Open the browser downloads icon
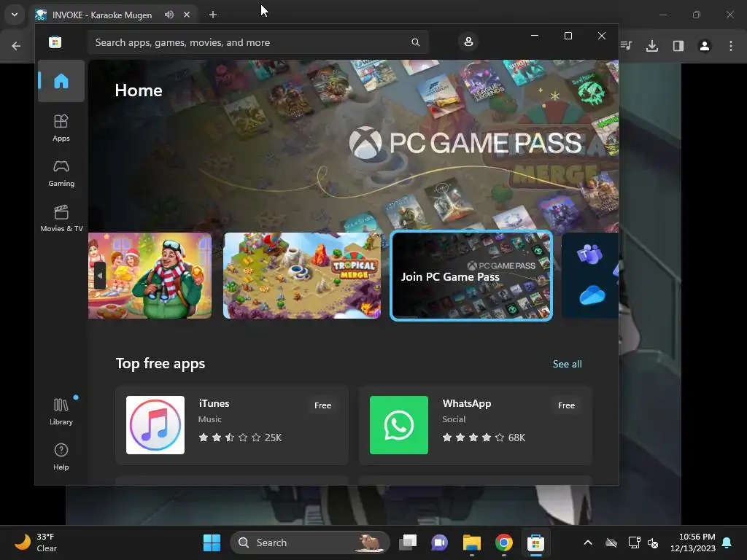Viewport: 747px width, 560px height. 651,46
